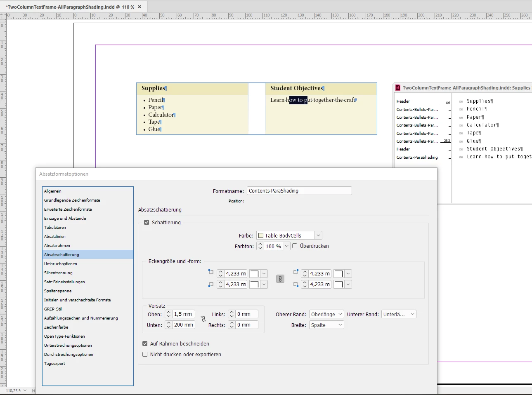Click the Table-BodyCells color swatch
The image size is (532, 395).
tap(260, 235)
